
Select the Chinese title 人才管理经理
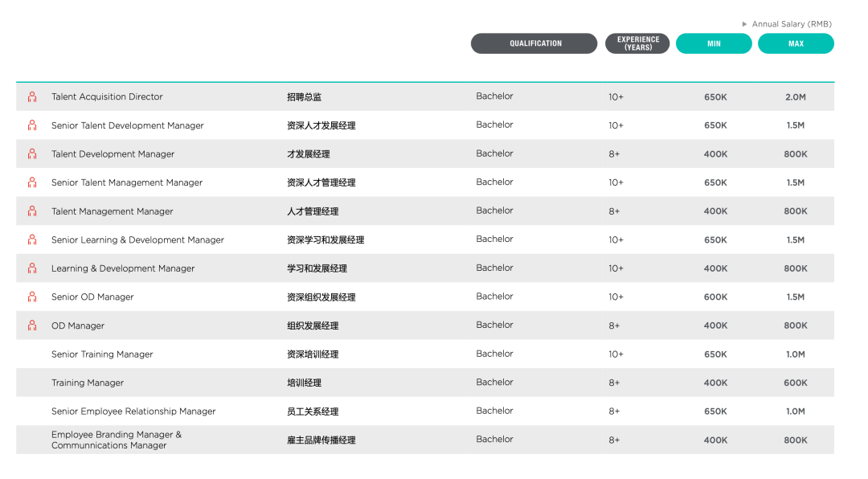tap(313, 211)
